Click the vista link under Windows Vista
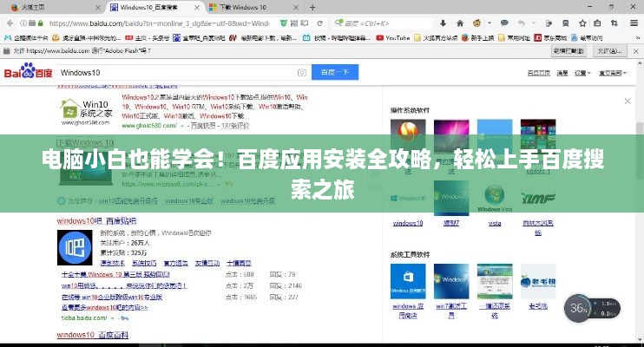 click(x=495, y=223)
